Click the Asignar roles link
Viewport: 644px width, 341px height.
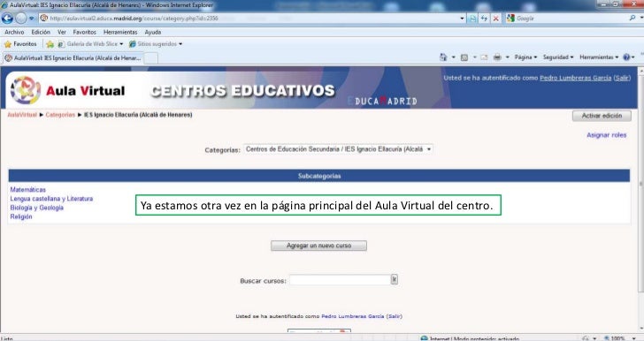[607, 135]
